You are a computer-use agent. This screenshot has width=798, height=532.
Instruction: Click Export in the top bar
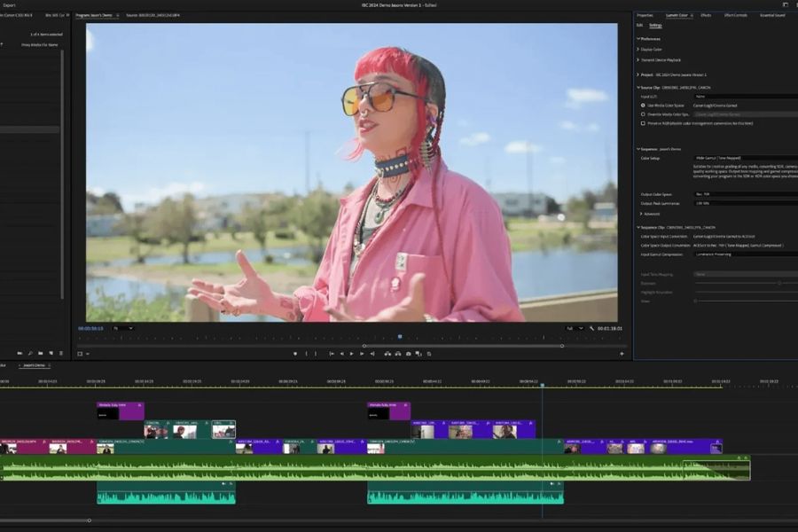[x=9, y=5]
